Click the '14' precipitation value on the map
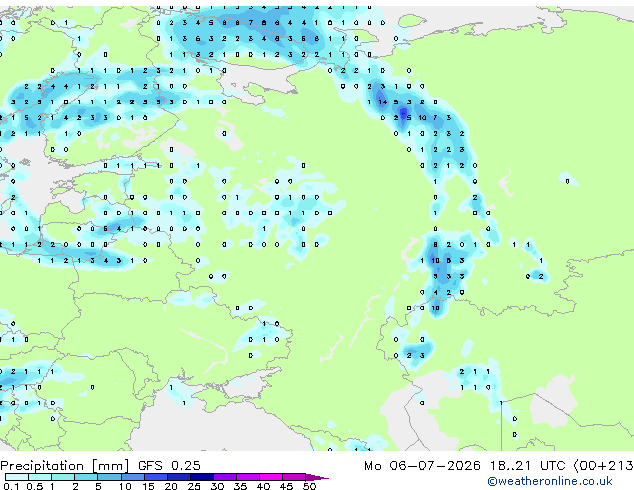The width and height of the screenshot is (634, 490). tap(383, 102)
